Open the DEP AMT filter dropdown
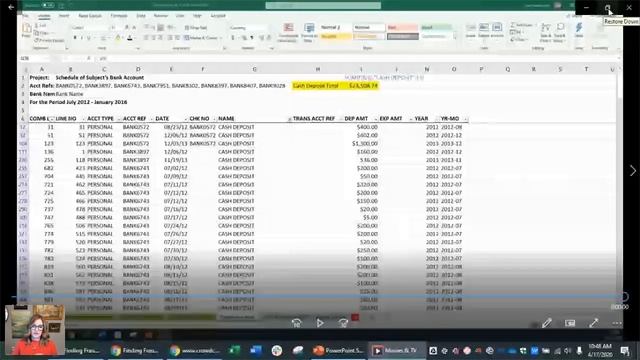The image size is (640, 360). pyautogui.click(x=375, y=119)
